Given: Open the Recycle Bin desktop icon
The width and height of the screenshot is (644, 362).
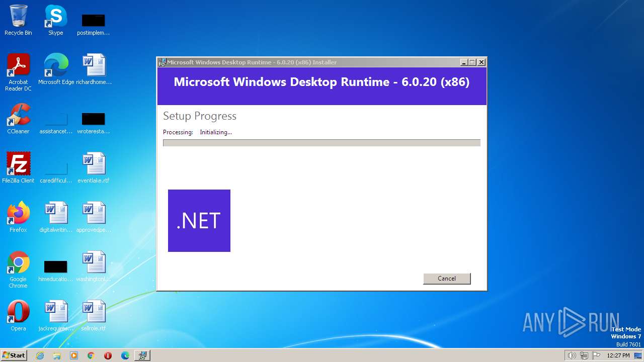Looking at the screenshot, I should (x=18, y=20).
